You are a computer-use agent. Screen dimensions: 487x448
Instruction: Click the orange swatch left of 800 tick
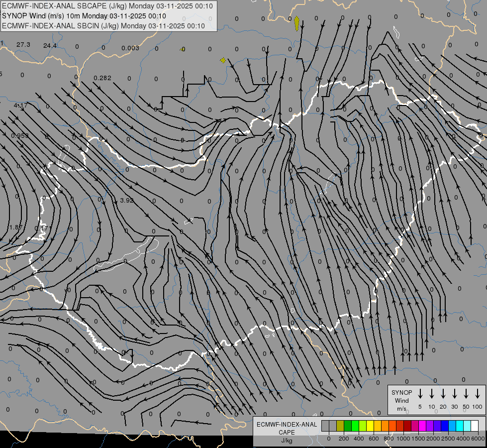click(x=386, y=426)
